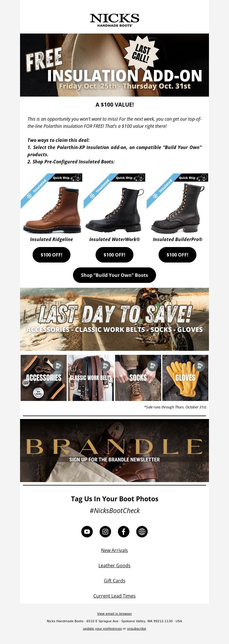This screenshot has height=644, width=229.
Task: Click the Nicks Handmade Boots logo
Action: click(114, 20)
